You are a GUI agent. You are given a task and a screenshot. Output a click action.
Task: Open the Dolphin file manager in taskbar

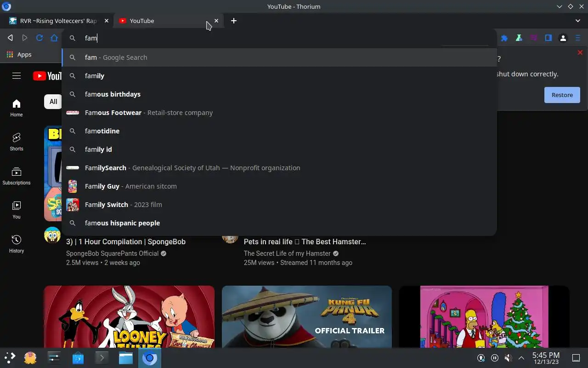coord(126,358)
